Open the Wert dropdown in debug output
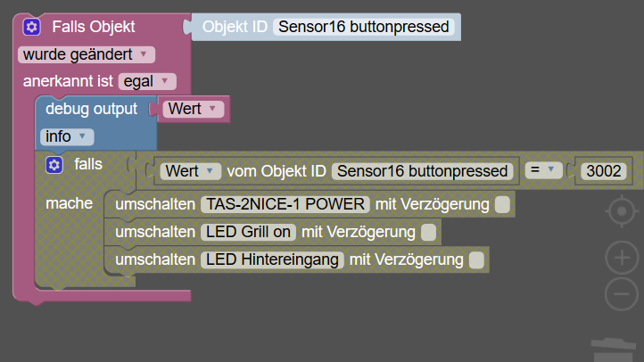This screenshot has height=362, width=644. point(194,109)
